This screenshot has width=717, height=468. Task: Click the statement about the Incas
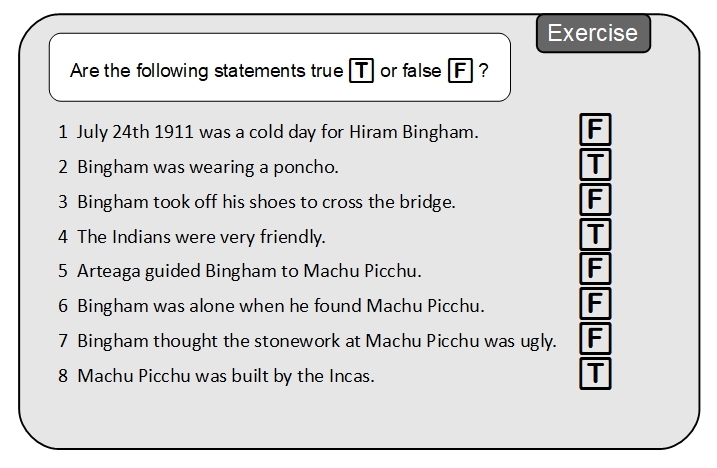pos(216,375)
